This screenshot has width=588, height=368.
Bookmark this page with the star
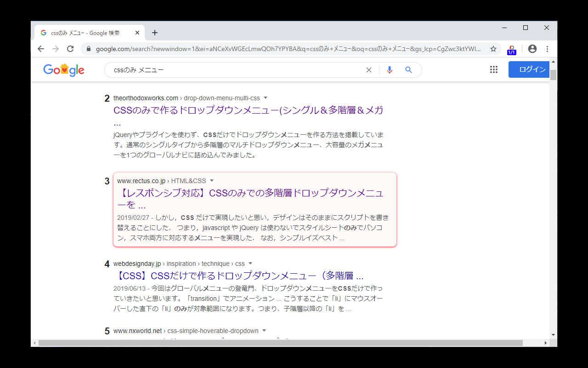493,49
